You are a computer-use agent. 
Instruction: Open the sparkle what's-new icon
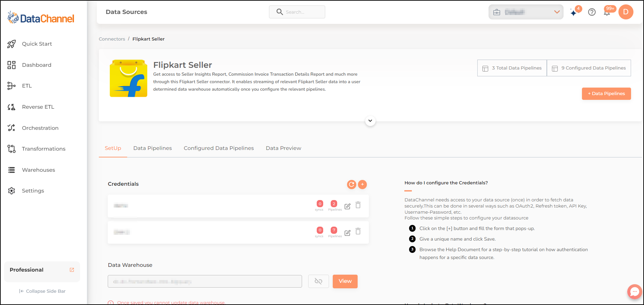(574, 12)
